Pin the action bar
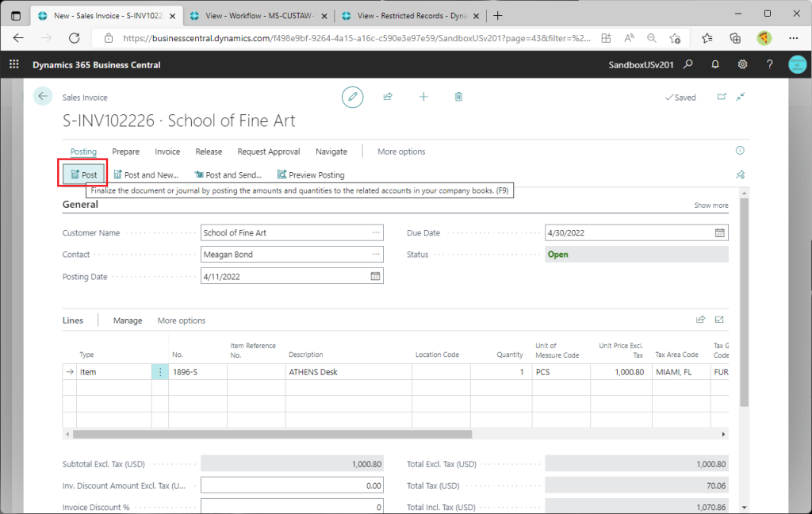Screen dimensions: 812x514 (x=741, y=175)
